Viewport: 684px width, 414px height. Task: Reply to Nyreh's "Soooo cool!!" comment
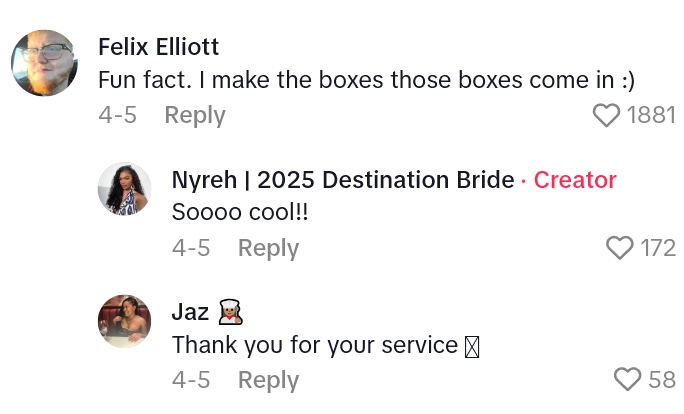(268, 248)
